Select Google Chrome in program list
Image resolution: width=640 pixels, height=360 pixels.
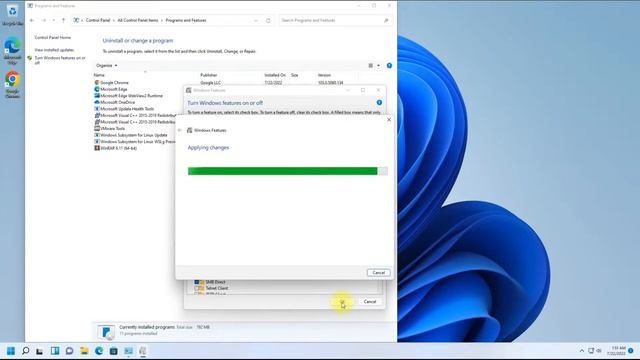[x=114, y=82]
